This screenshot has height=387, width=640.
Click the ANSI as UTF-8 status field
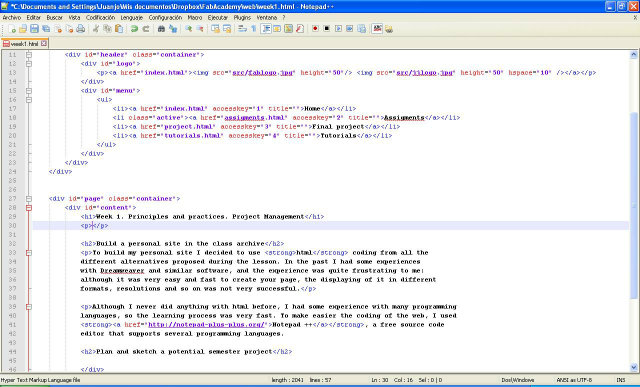pos(574,380)
